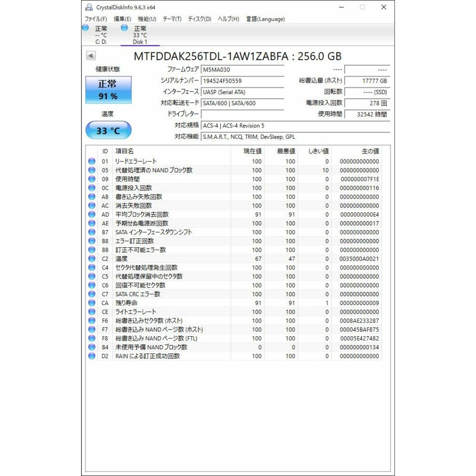Click the status circle of the F6 row
Viewport: 476px width, 476px height.
[x=92, y=320]
